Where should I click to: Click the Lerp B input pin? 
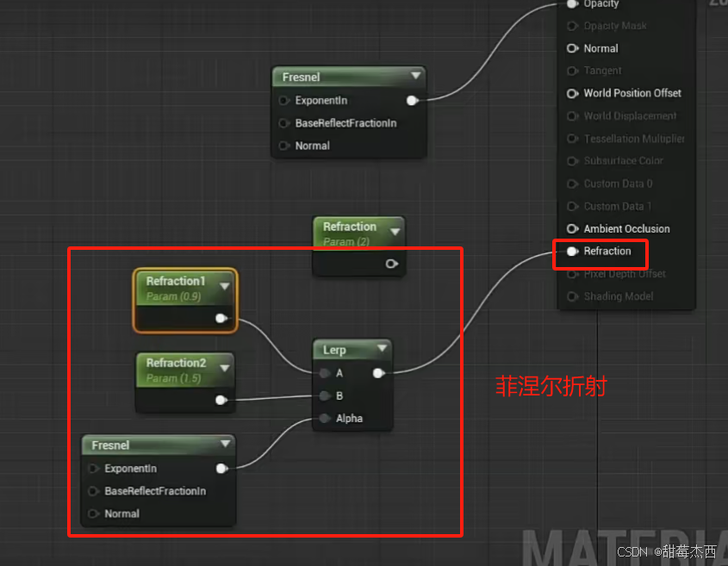coord(325,395)
